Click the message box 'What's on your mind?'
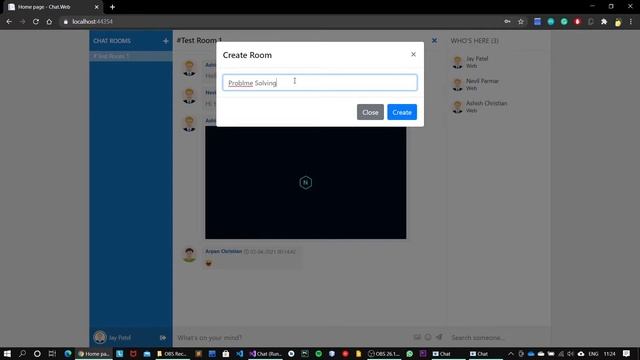The image size is (640, 360). (x=292, y=338)
